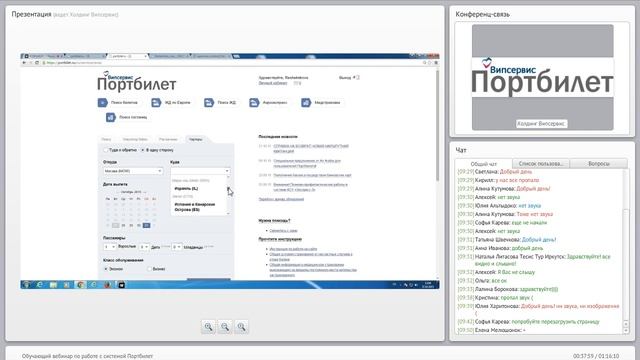Open the first instruction link under Прочтите инструкцию
This screenshot has width=640, height=360.
point(293,249)
